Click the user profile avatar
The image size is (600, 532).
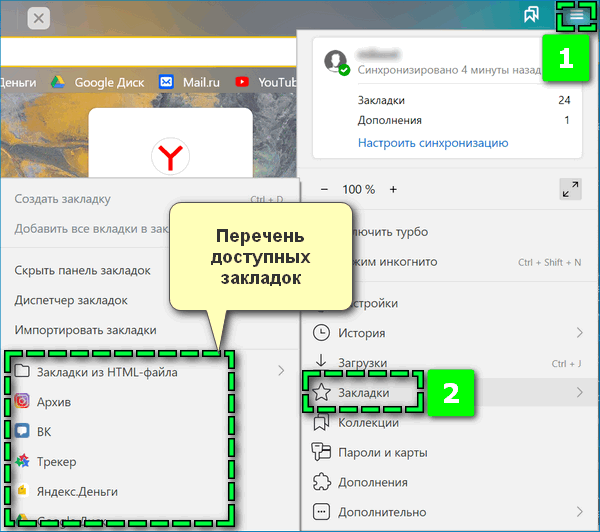336,61
